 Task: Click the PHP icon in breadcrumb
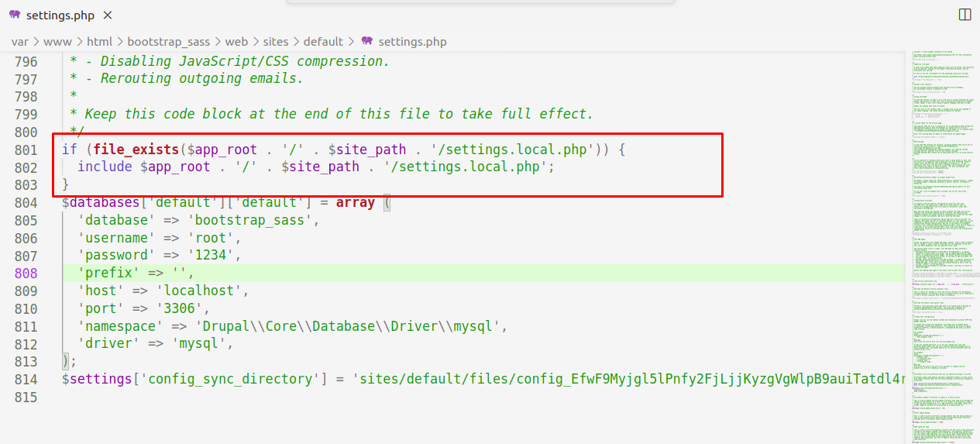pyautogui.click(x=367, y=42)
